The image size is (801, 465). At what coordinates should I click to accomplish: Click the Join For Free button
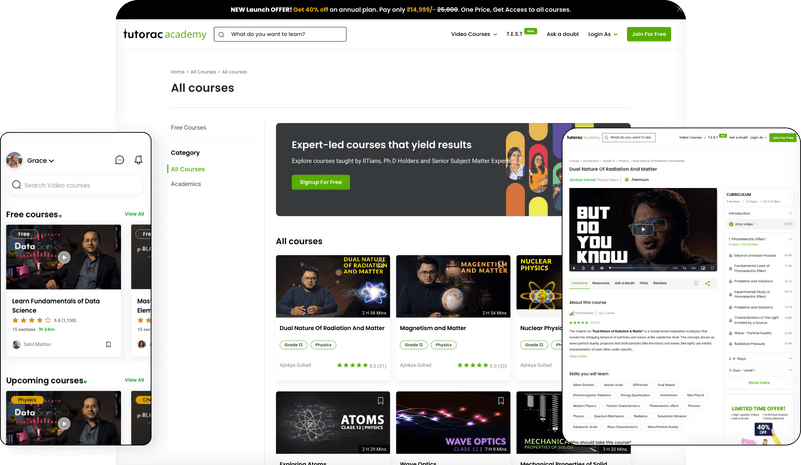648,34
